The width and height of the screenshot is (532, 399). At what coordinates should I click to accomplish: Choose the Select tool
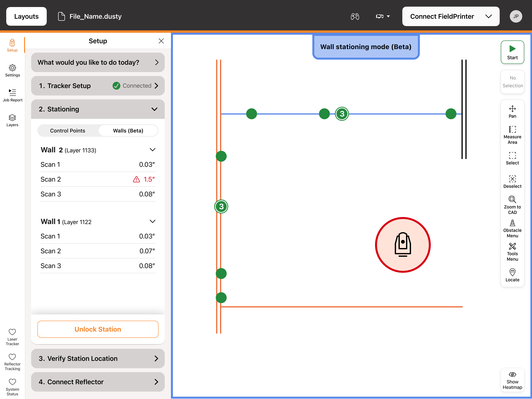[x=512, y=158]
